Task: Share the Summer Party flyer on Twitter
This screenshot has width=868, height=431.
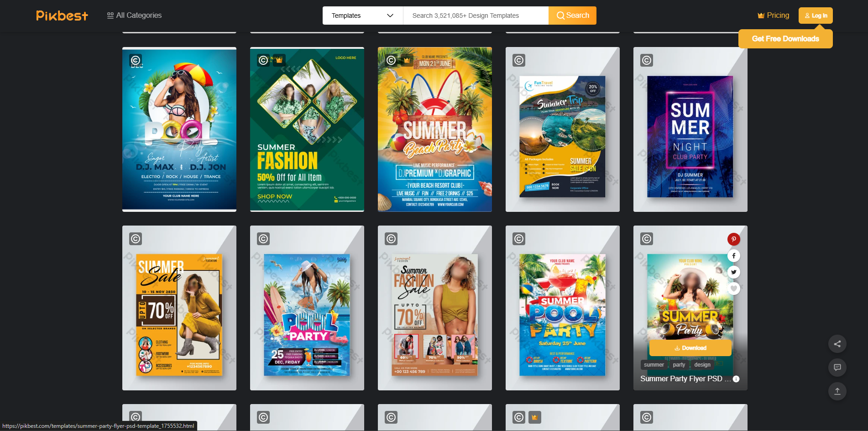Action: click(x=733, y=272)
